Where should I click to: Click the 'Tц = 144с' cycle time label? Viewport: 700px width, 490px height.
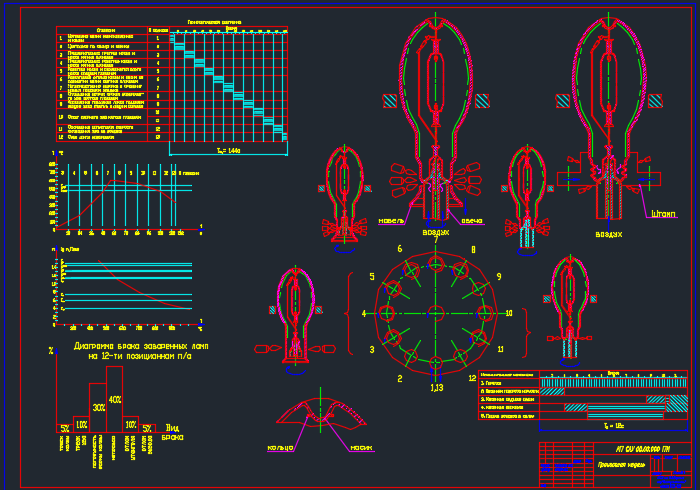[x=228, y=150]
